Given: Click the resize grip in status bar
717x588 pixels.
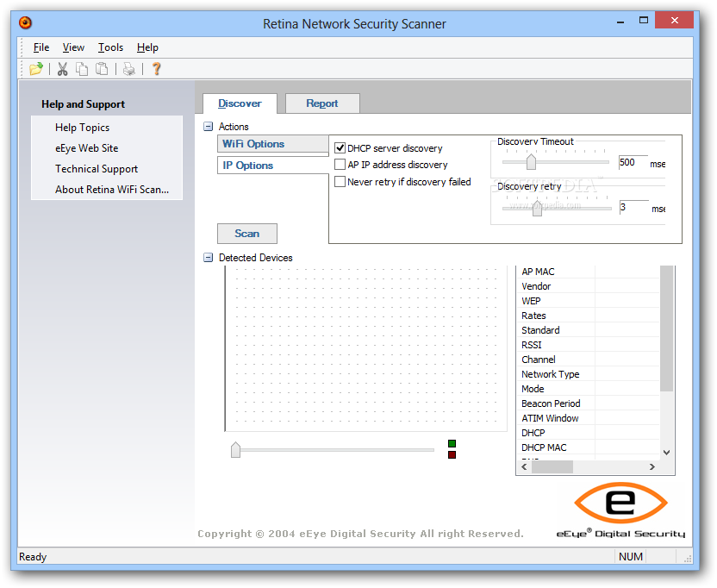Looking at the screenshot, I should pyautogui.click(x=688, y=559).
